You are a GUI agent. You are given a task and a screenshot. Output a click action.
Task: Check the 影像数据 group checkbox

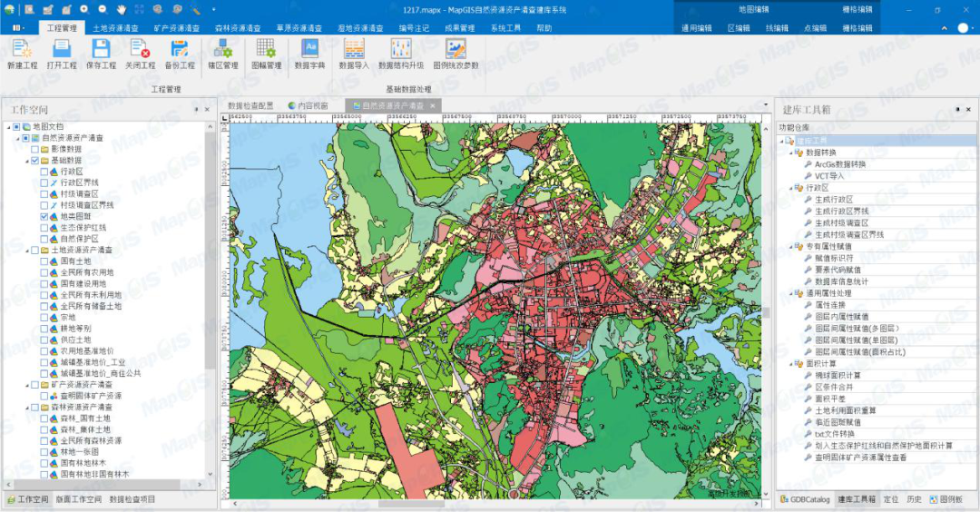tap(35, 150)
